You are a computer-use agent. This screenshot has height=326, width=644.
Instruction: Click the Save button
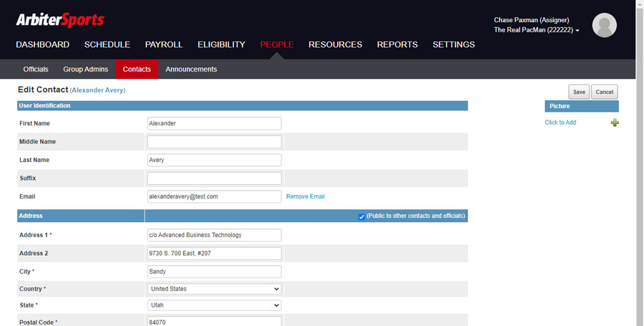579,92
